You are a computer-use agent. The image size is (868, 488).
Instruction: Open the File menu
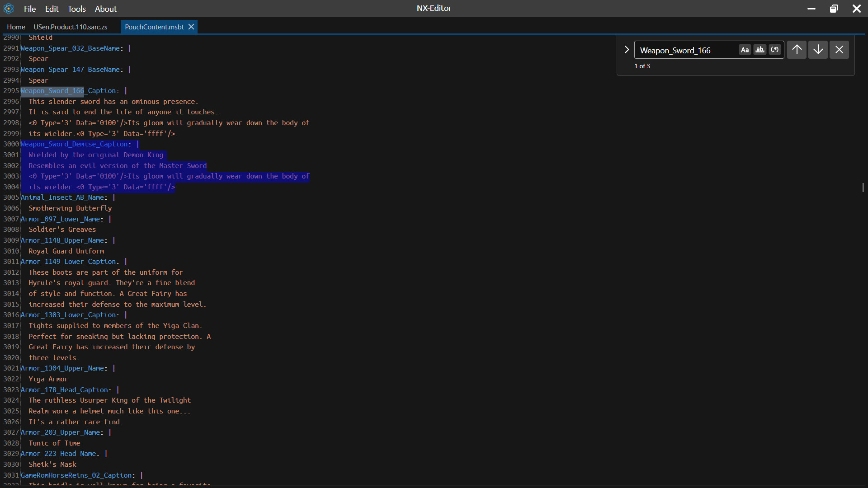30,9
